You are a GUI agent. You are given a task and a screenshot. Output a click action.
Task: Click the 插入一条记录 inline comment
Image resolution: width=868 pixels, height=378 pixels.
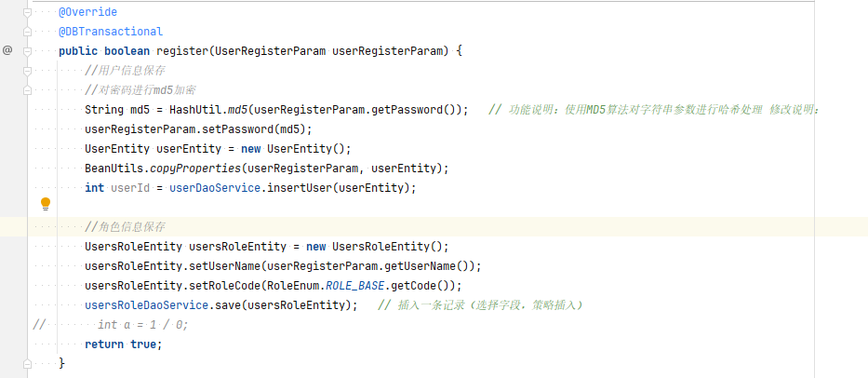[x=480, y=304]
